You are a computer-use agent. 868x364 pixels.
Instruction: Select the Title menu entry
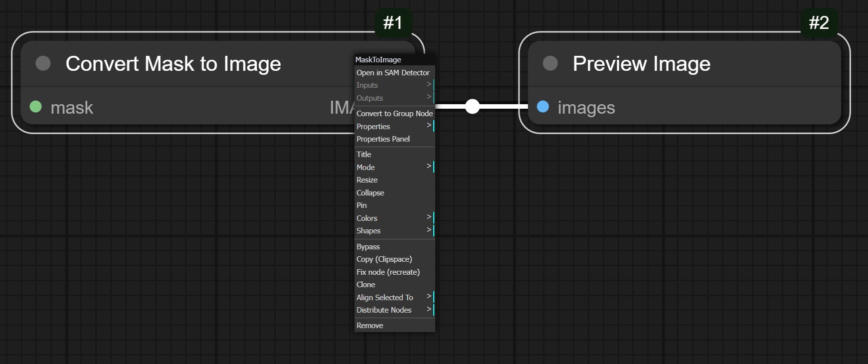[x=395, y=155]
